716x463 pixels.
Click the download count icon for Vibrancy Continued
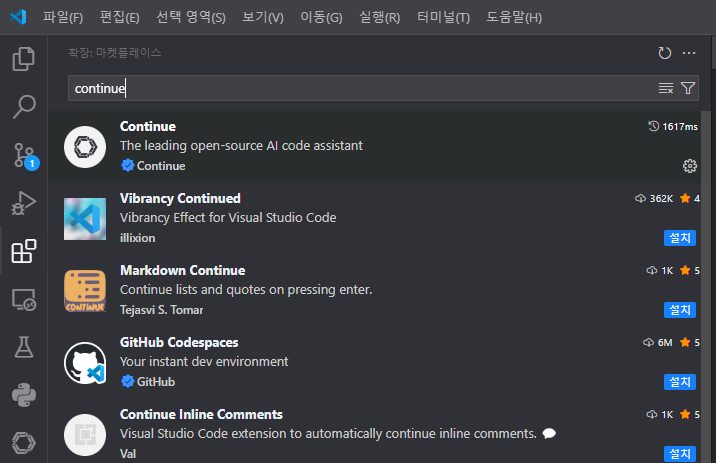pos(640,198)
